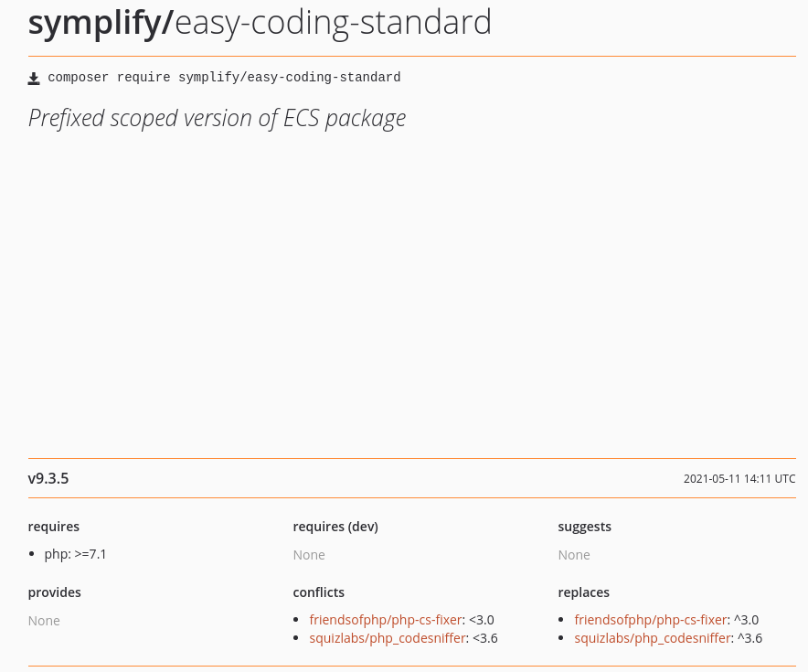Click the conflicts section heading

(x=318, y=592)
